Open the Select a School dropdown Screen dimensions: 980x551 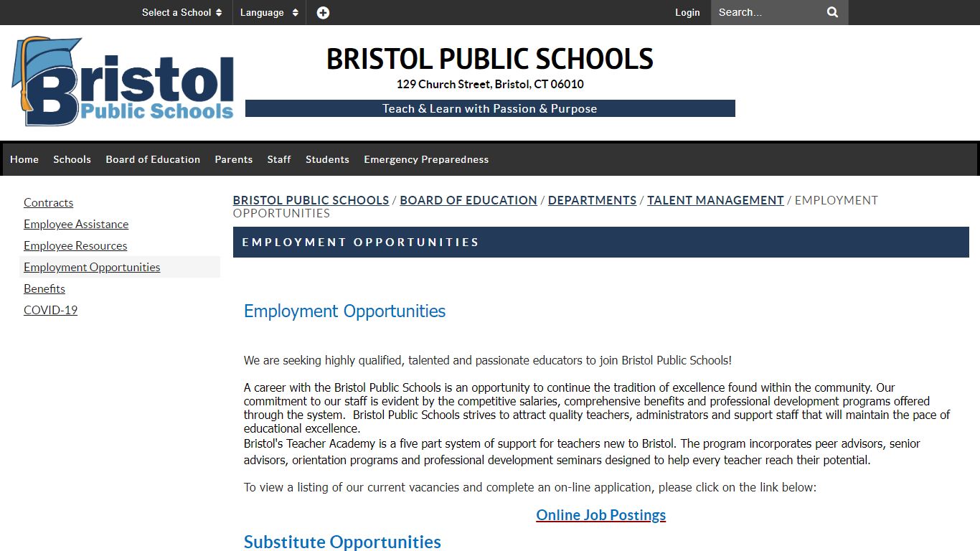tap(182, 12)
